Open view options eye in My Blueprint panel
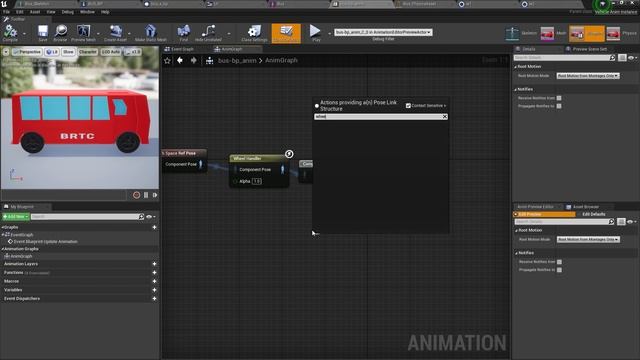This screenshot has width=640, height=360. (151, 217)
